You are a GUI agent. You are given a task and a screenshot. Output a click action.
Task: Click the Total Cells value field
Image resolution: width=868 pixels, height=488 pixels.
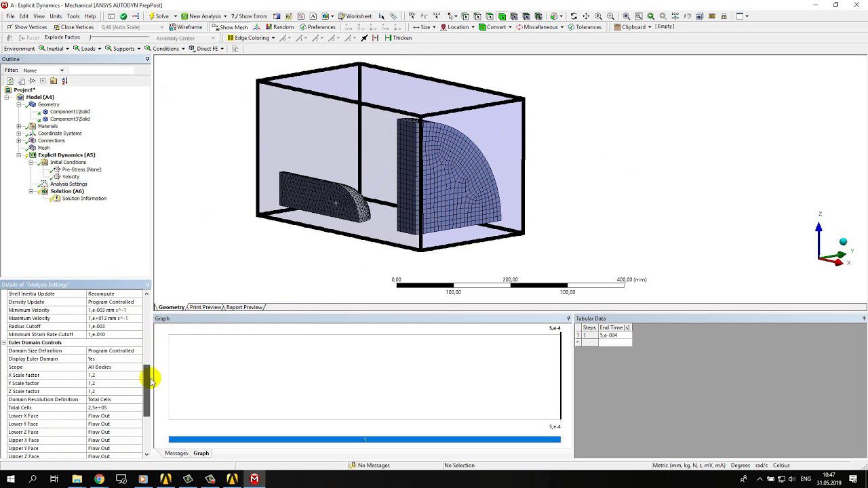coord(115,407)
